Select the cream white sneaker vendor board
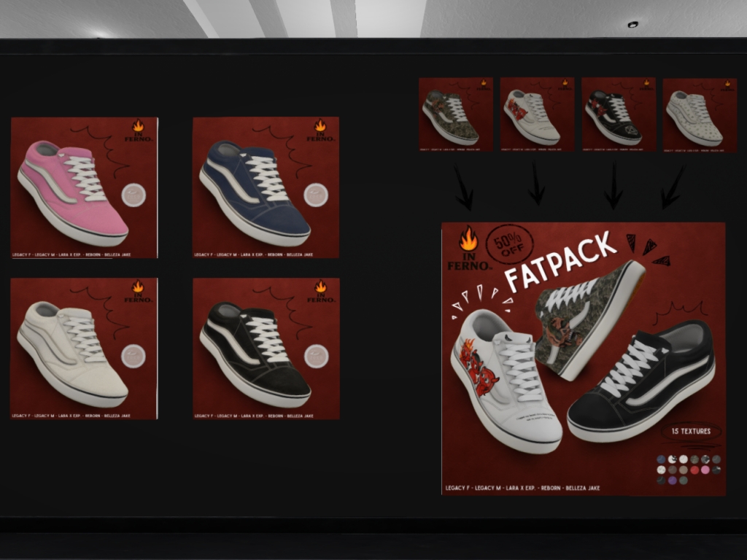This screenshot has height=560, width=747. [84, 349]
